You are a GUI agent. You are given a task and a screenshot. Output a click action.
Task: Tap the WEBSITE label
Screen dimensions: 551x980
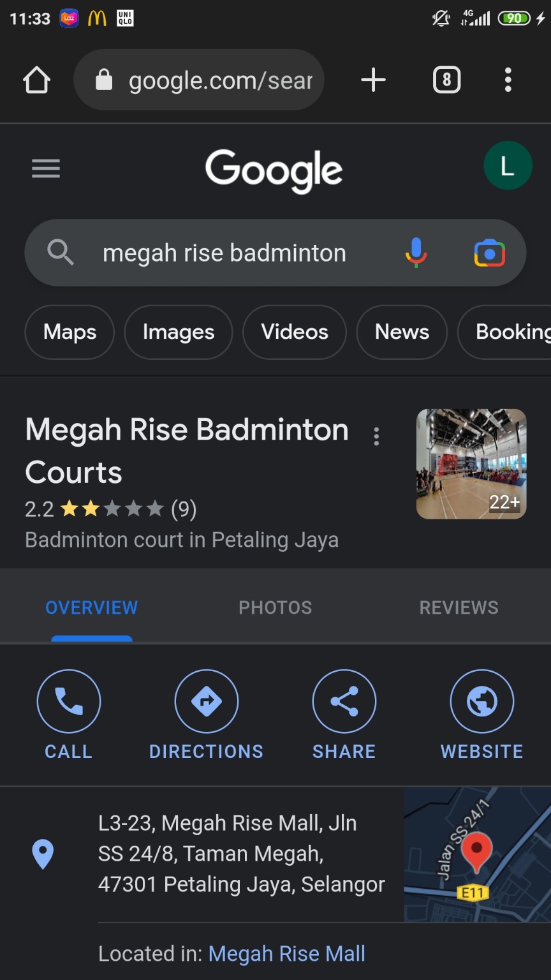482,752
